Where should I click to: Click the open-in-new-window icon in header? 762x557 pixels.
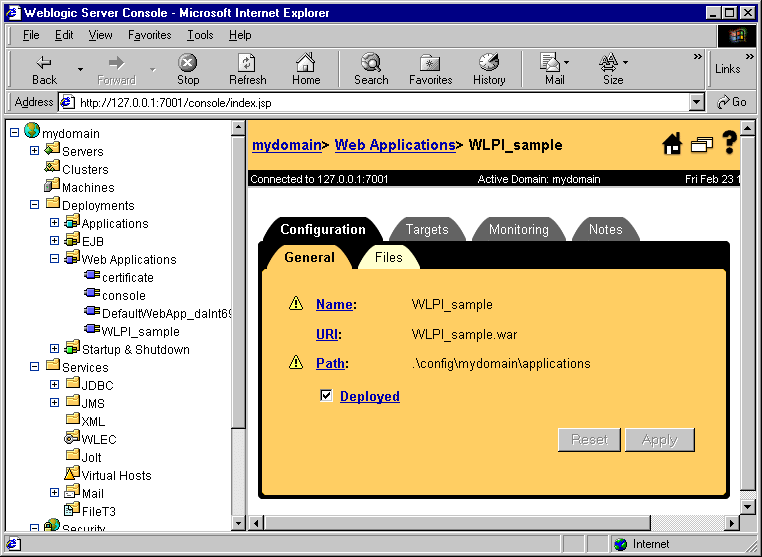coord(702,145)
